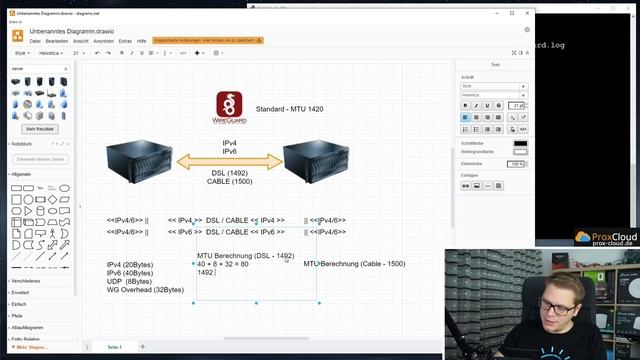Toggle subscript in the Text panel
This screenshot has width=640, height=360.
[x=513, y=118]
